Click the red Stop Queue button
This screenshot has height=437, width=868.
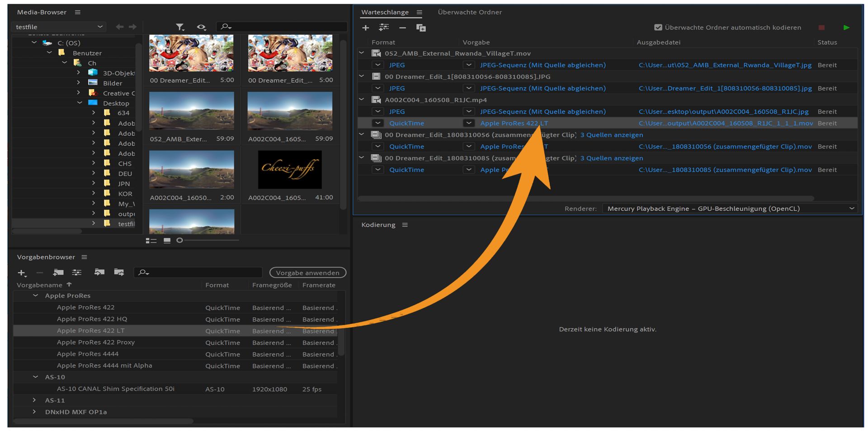[x=821, y=28]
